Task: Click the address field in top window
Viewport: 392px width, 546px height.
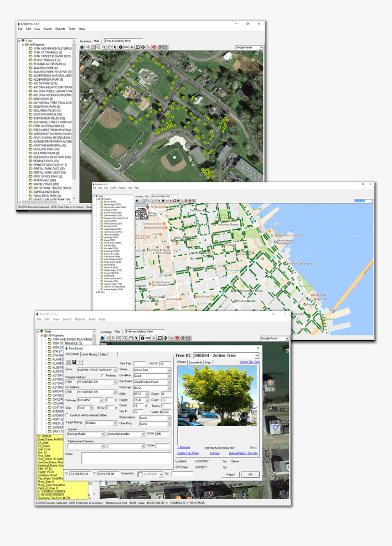Action: tap(123, 41)
